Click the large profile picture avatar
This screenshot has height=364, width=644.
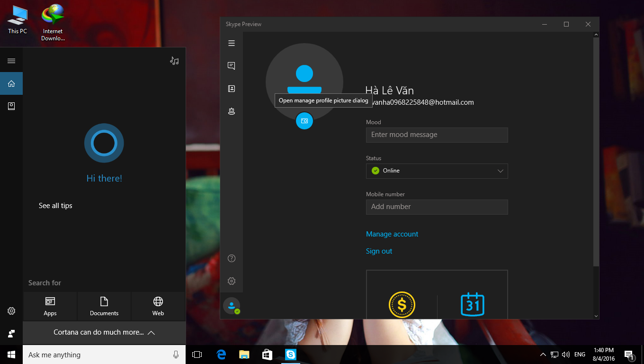pos(304,82)
